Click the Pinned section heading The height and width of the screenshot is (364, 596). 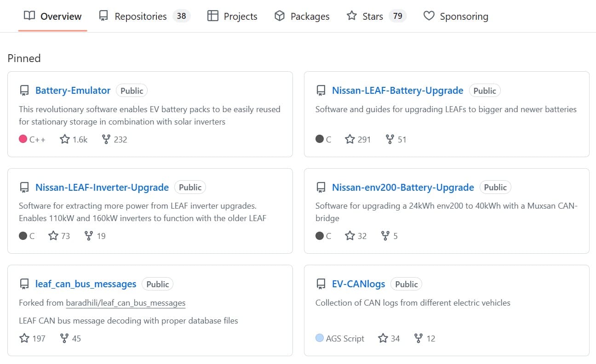tap(24, 58)
